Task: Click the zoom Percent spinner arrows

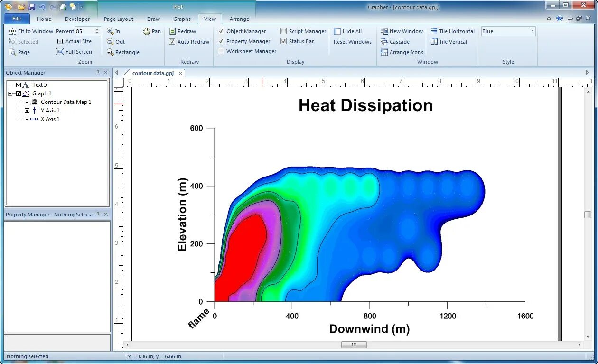Action: coord(97,31)
